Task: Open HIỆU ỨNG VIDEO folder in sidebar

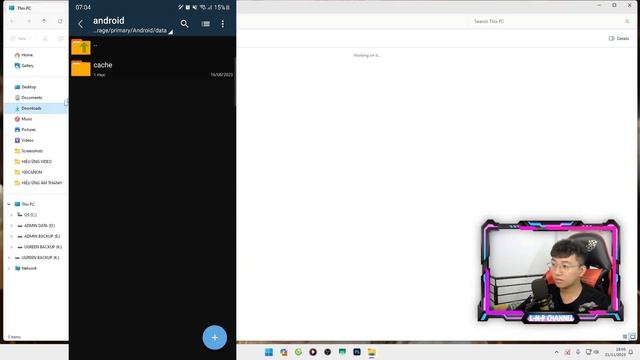Action: (x=33, y=161)
